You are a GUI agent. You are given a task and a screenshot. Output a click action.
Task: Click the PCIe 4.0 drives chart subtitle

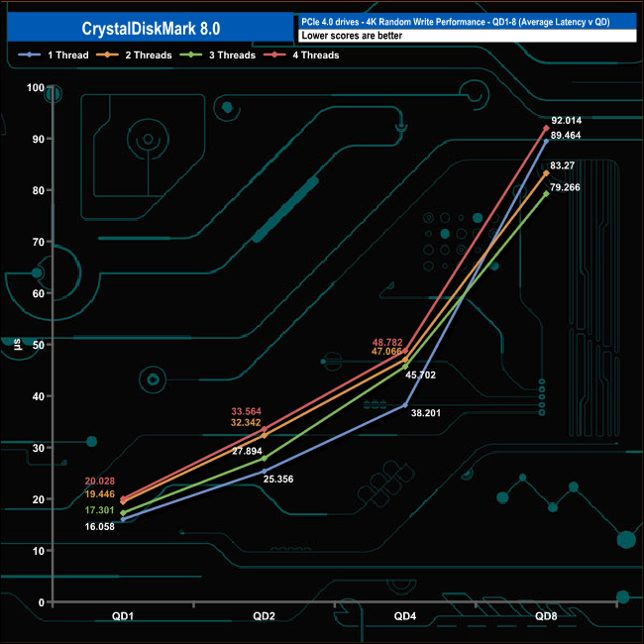456,22
